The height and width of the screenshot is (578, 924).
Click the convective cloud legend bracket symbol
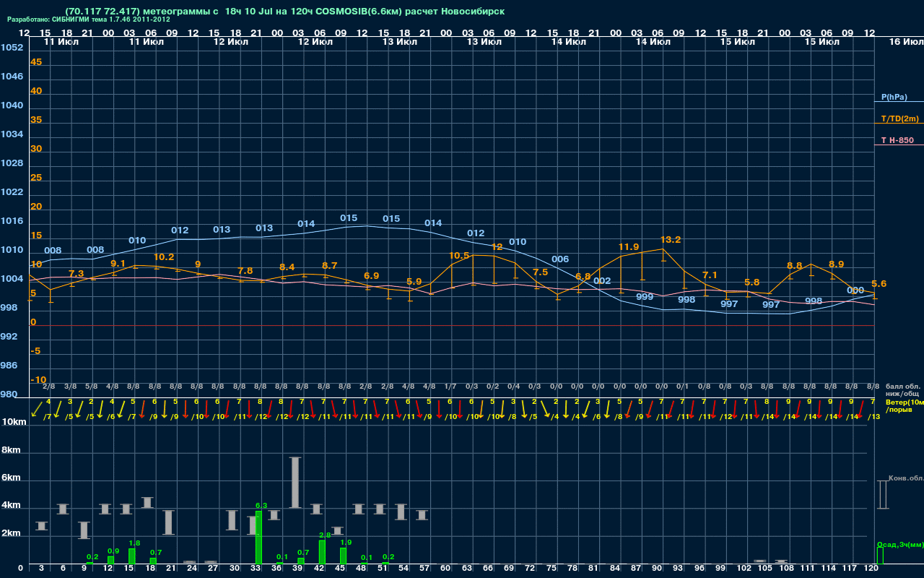[882, 495]
